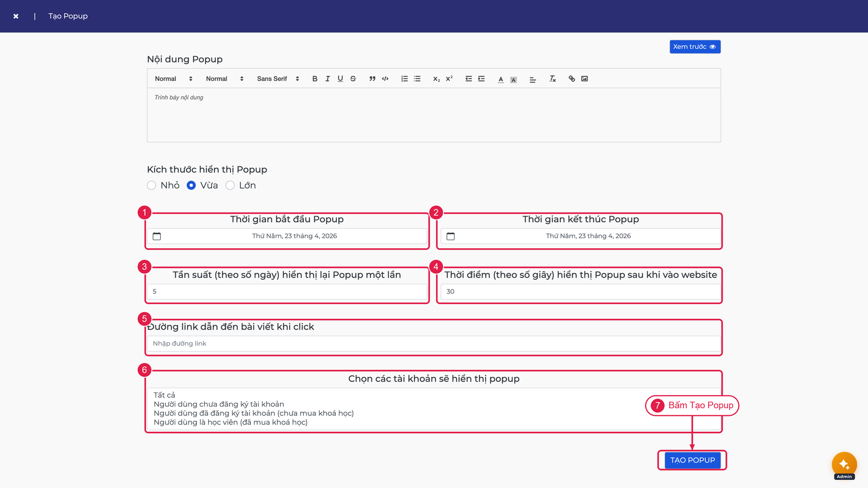Viewport: 868px width, 488px height.
Task: Click the Xem trước preview button
Action: [695, 47]
